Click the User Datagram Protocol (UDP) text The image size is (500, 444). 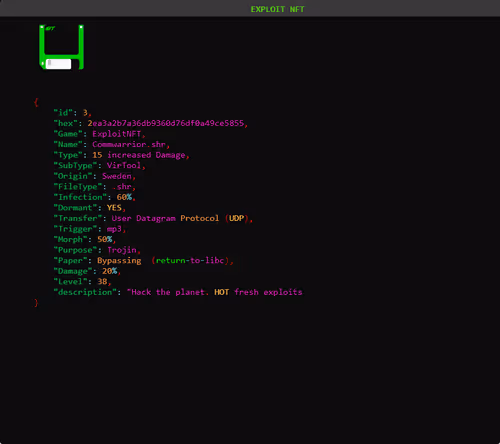(x=180, y=218)
